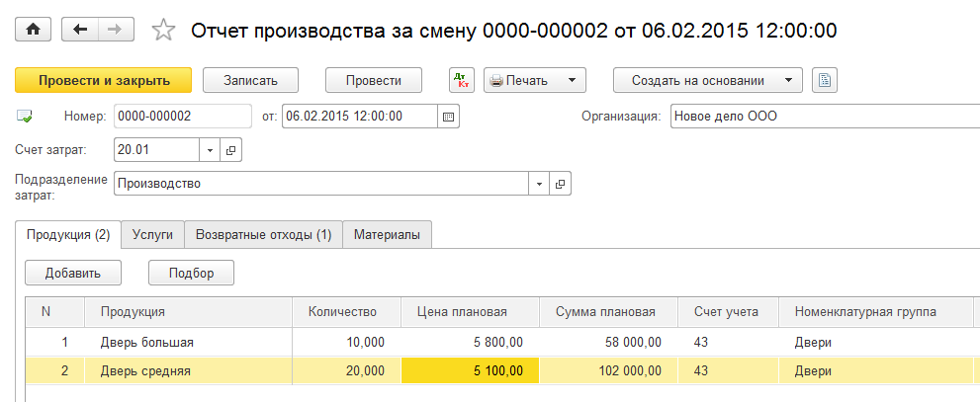The width and height of the screenshot is (980, 402).
Task: Click the forward arrow button
Action: 115,30
